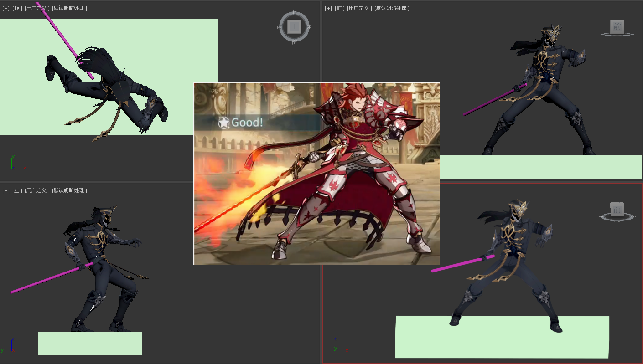The height and width of the screenshot is (364, 643).
Task: Click the ViewCube 前 face in front viewport
Action: point(617,26)
